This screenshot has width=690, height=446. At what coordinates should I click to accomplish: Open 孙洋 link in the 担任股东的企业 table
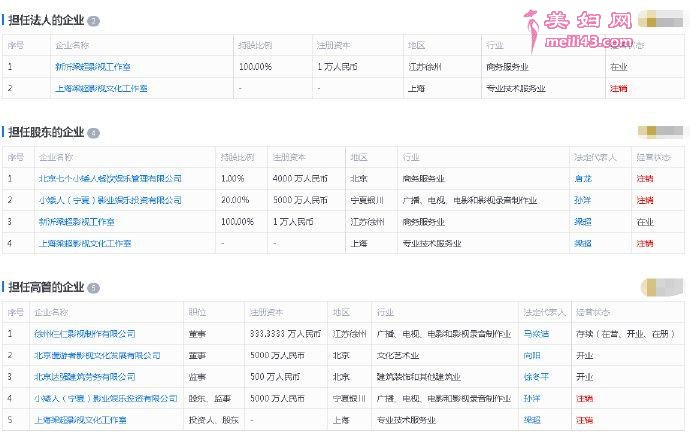point(583,200)
